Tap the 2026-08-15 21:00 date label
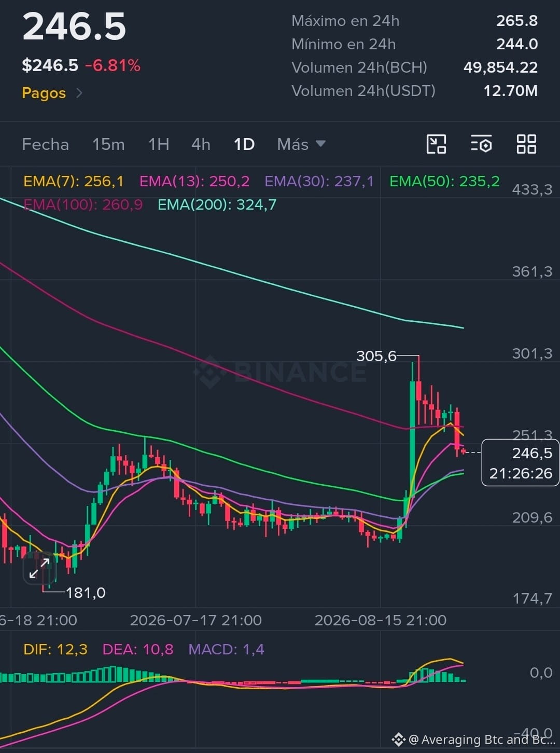 (x=380, y=620)
